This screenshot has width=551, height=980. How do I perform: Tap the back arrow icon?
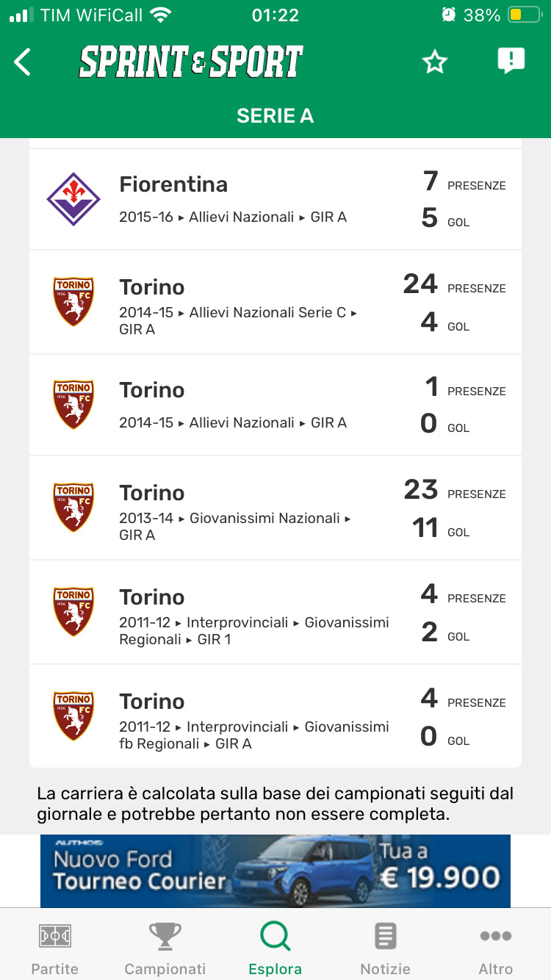[23, 62]
